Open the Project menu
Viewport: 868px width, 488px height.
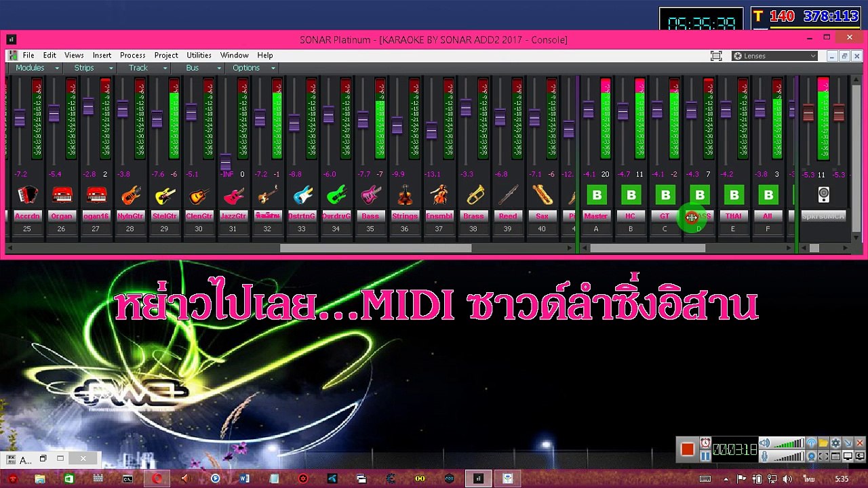point(166,56)
